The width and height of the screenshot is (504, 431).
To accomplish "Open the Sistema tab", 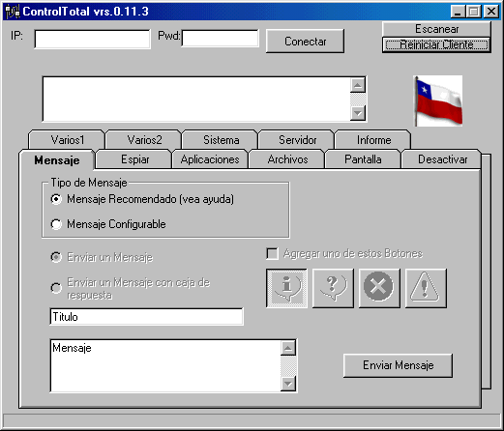I will tap(221, 140).
